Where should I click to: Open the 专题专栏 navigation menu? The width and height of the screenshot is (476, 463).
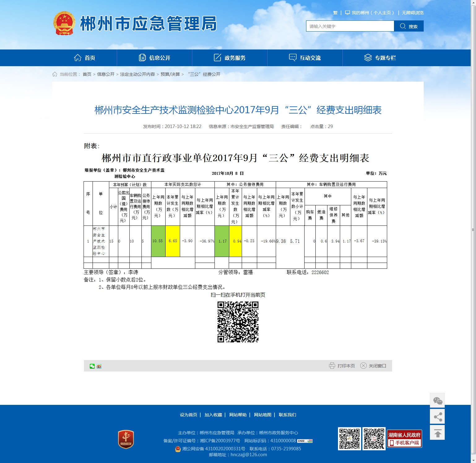pos(380,58)
